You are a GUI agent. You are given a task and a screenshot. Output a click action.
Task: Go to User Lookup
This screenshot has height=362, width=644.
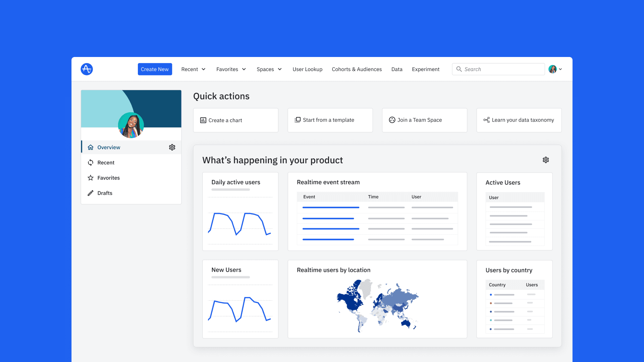coord(307,69)
